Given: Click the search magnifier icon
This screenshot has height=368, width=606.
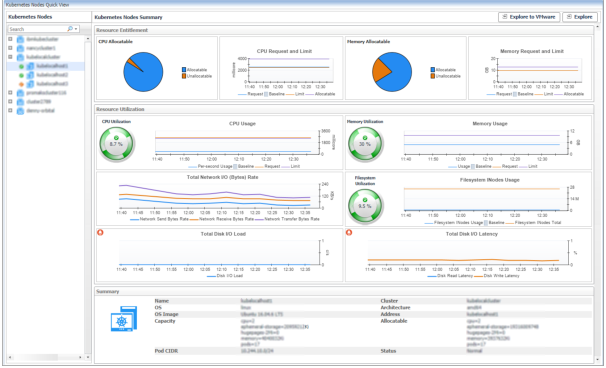Looking at the screenshot, I should 70,29.
